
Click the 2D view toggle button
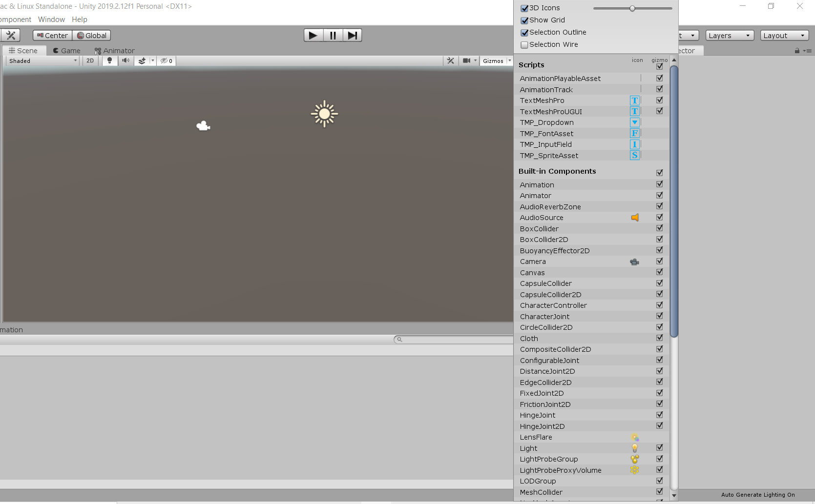(90, 60)
